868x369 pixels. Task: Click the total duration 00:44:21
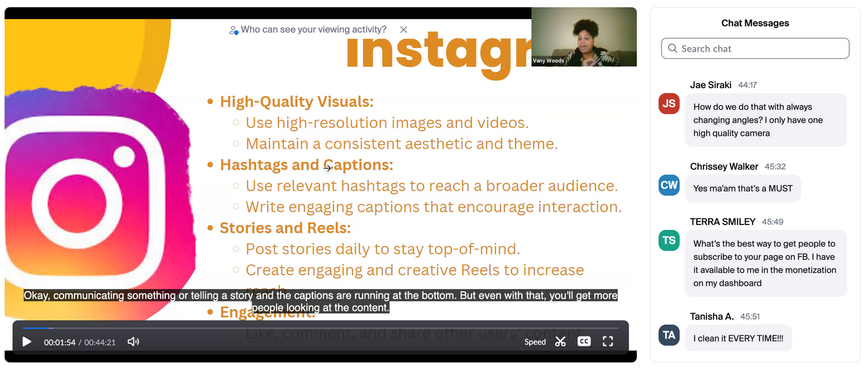(100, 343)
